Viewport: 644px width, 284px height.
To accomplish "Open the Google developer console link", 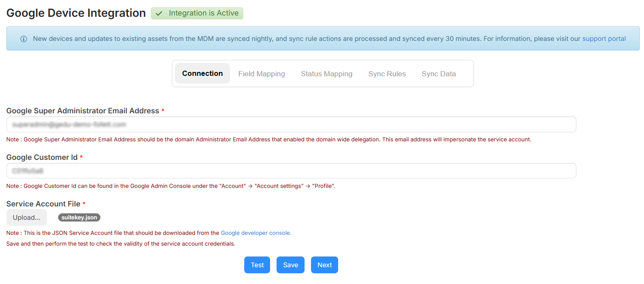I will (256, 233).
